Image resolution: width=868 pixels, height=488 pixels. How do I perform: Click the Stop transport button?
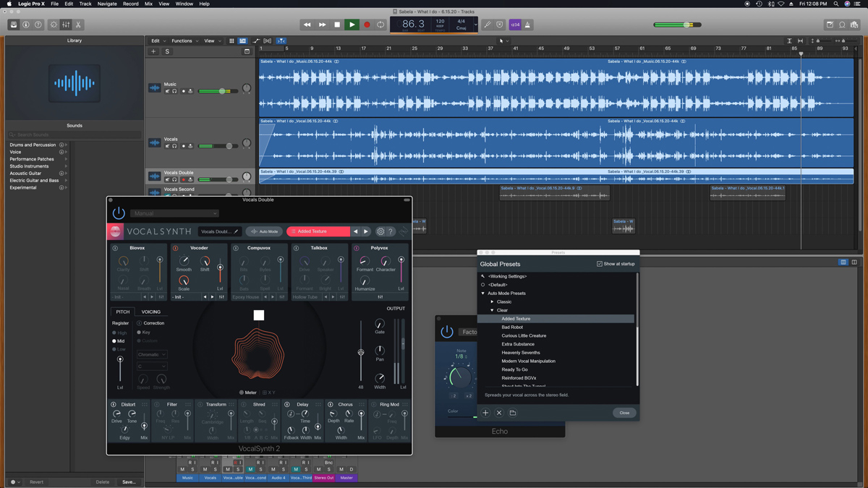click(x=337, y=25)
